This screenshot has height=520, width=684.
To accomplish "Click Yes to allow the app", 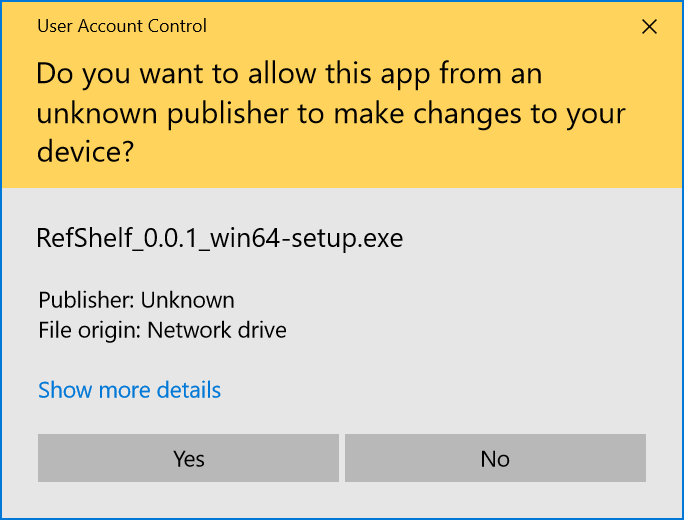I will (x=188, y=459).
